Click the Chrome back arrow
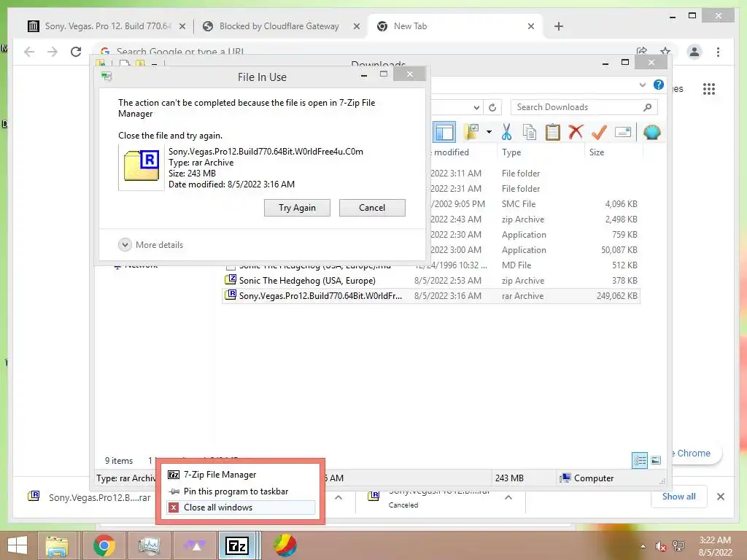This screenshot has height=560, width=747. [29, 52]
